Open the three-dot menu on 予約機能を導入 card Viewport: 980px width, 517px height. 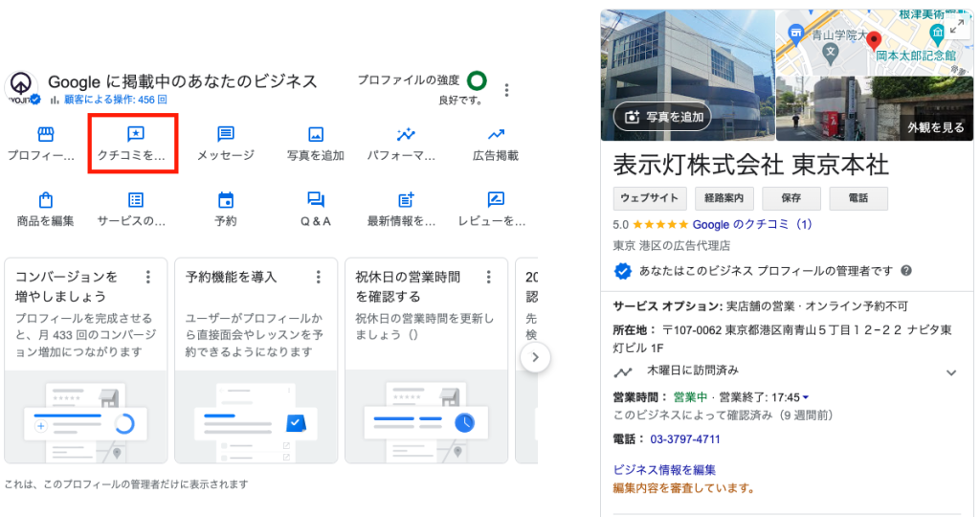(318, 277)
